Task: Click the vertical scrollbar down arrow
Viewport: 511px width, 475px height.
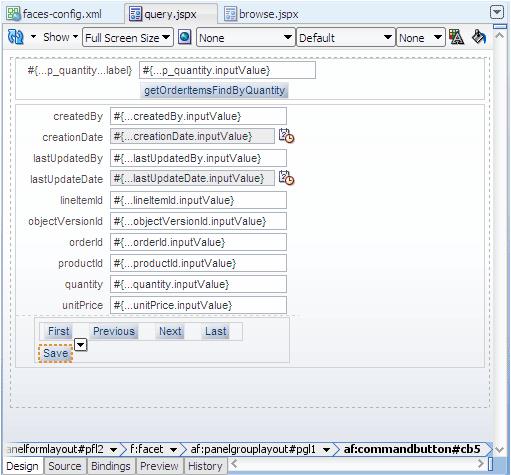Action: (x=499, y=450)
